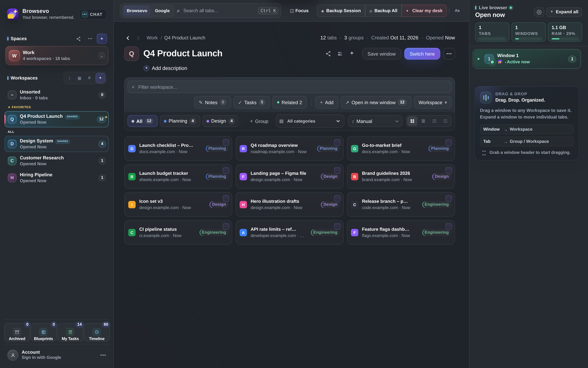The width and height of the screenshot is (588, 368).
Task: Select the Brand guidelines 2026 checkbox
Action: [x=449, y=171]
